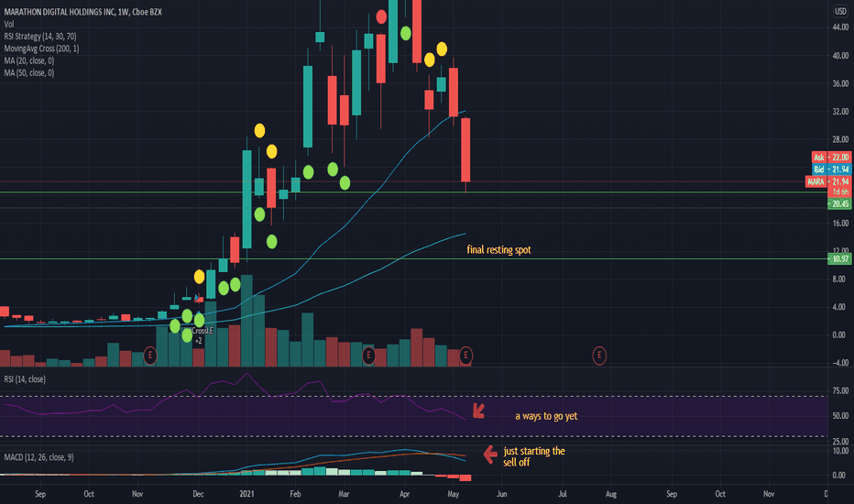Screen dimensions: 854x504
Task: Open the upcoming July earnings E marker
Action: [x=599, y=356]
